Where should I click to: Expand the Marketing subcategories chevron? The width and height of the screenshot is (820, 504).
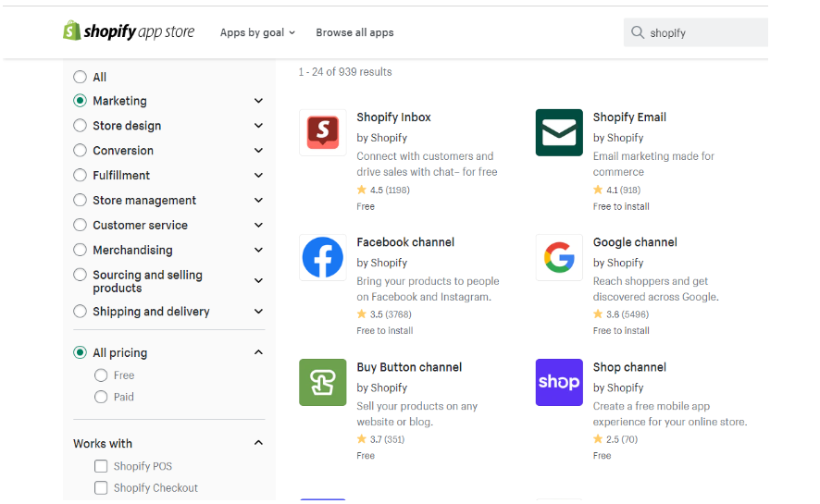pyautogui.click(x=258, y=101)
